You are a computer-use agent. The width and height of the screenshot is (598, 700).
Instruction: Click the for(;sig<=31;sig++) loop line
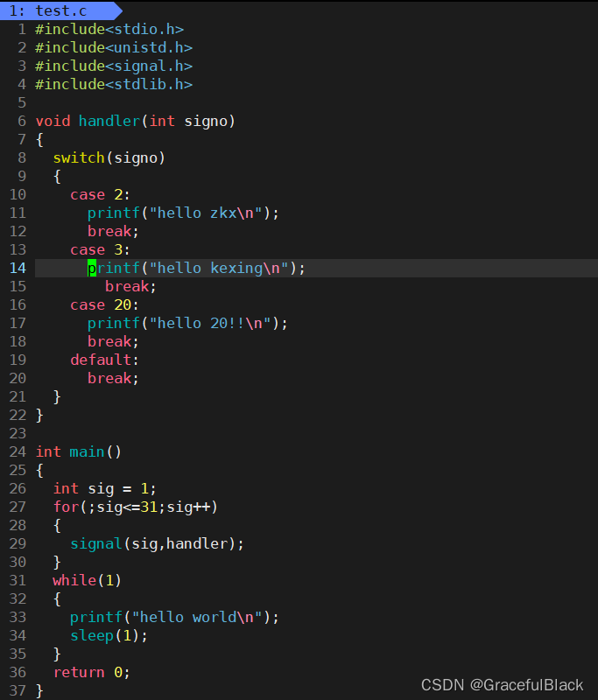coord(136,507)
